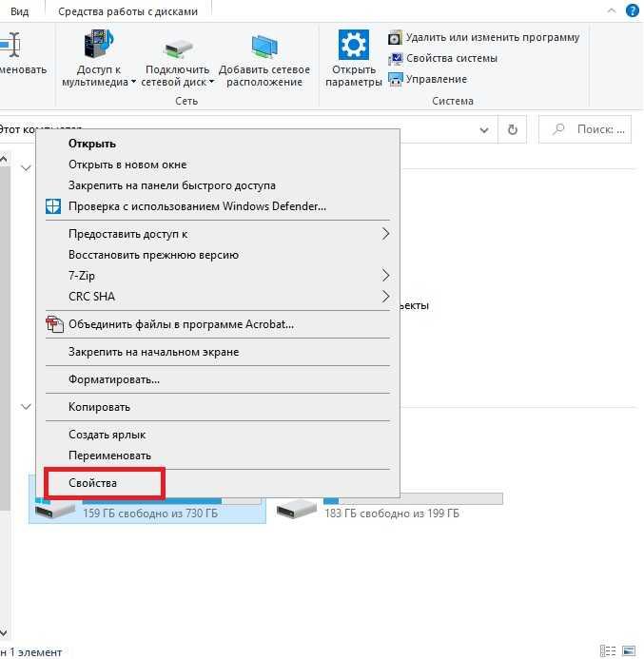Choose Копировать in context menu
The image size is (644, 659).
coord(218,407)
